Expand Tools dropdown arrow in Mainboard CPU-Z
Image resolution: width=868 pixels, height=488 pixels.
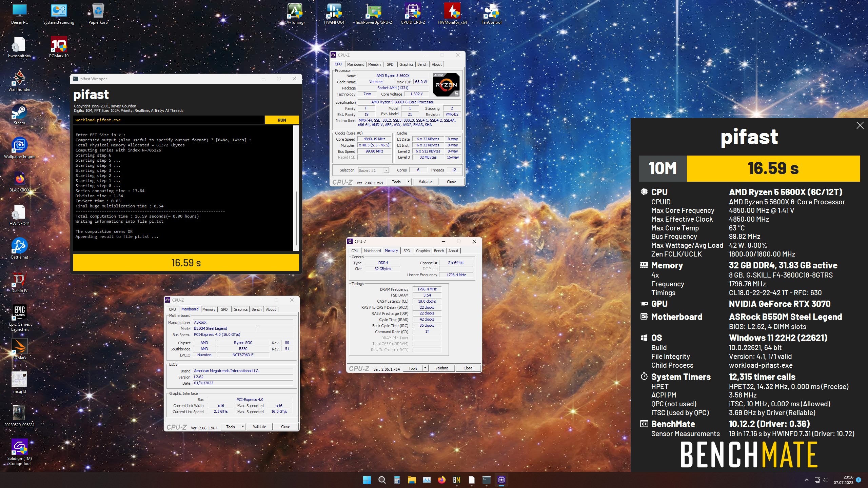[243, 427]
